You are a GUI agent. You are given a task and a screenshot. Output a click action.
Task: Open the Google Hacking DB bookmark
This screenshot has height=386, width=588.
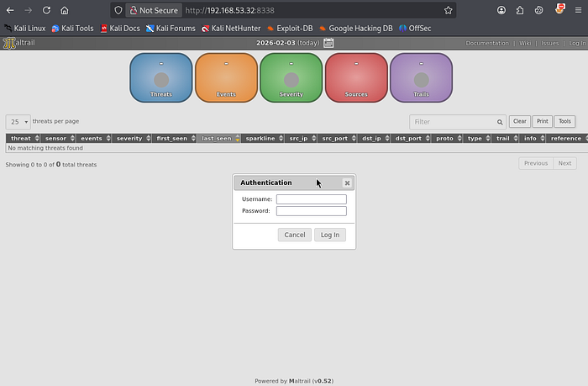click(356, 28)
